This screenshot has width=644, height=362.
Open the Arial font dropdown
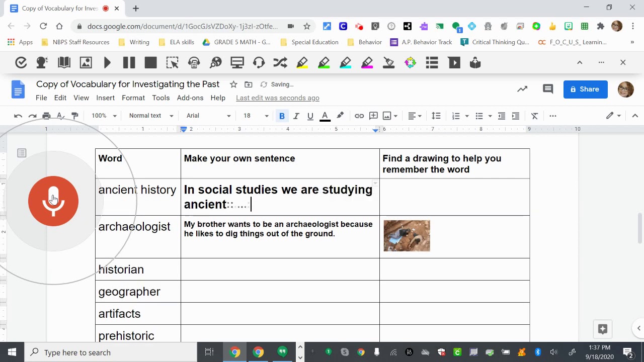tap(208, 116)
